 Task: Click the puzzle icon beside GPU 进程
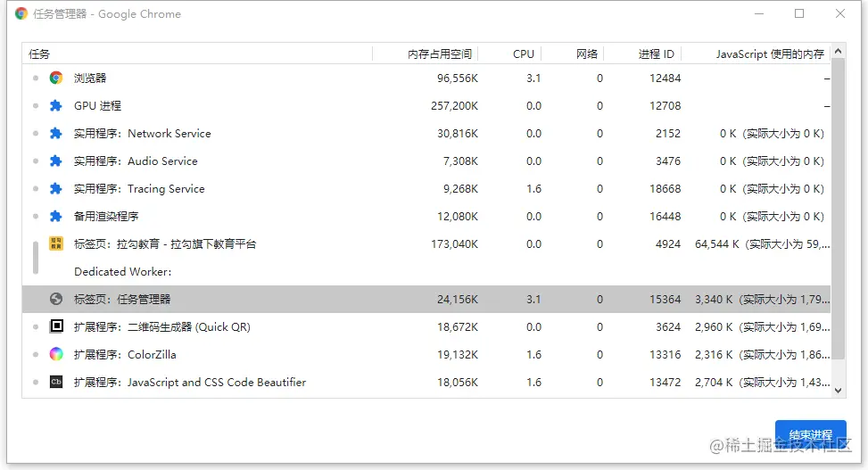pos(56,106)
